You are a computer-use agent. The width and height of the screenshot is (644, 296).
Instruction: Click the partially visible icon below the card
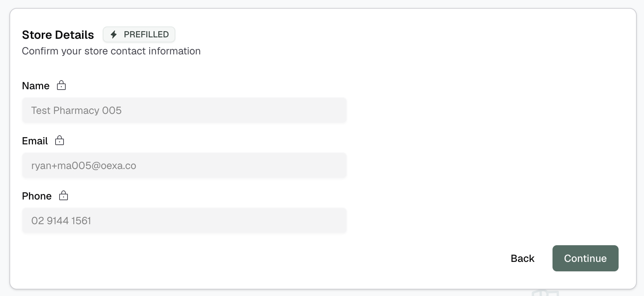click(x=545, y=293)
